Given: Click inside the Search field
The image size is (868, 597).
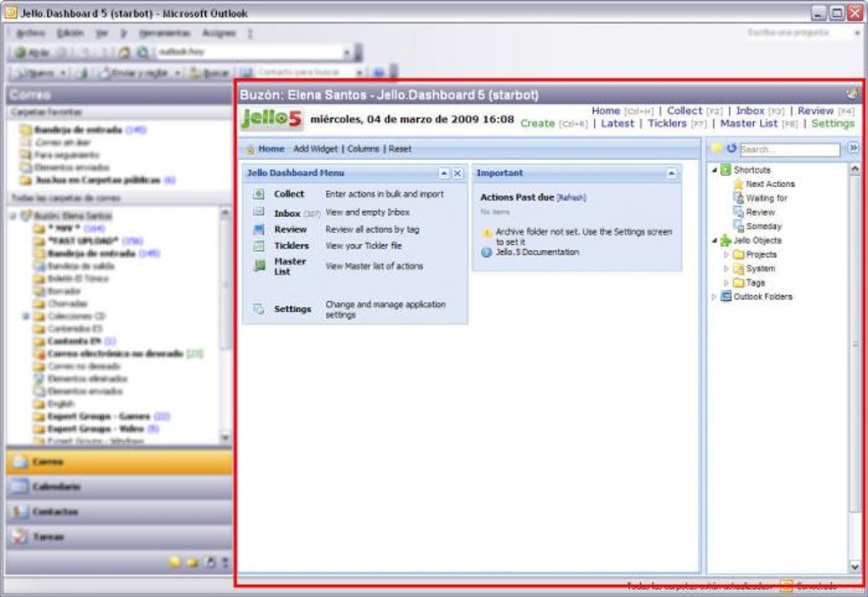Looking at the screenshot, I should (790, 149).
